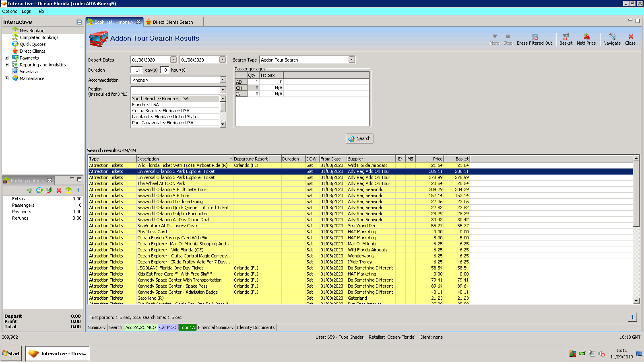
Task: Click the Nett Price icon
Action: (586, 37)
